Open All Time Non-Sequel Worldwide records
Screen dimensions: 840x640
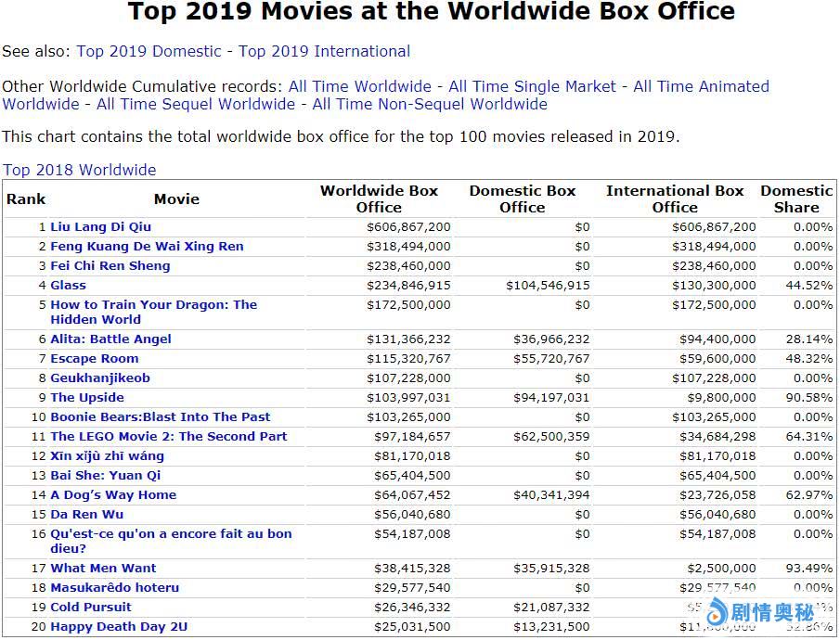click(430, 104)
